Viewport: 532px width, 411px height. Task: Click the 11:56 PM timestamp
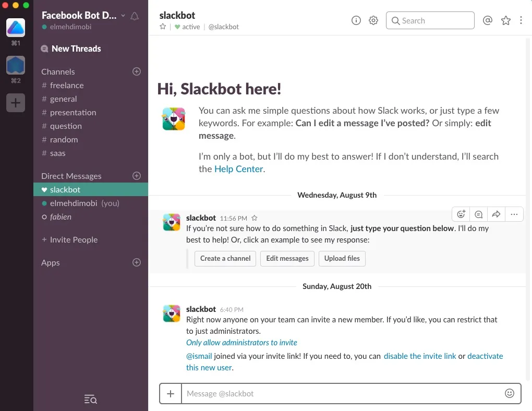tap(234, 218)
